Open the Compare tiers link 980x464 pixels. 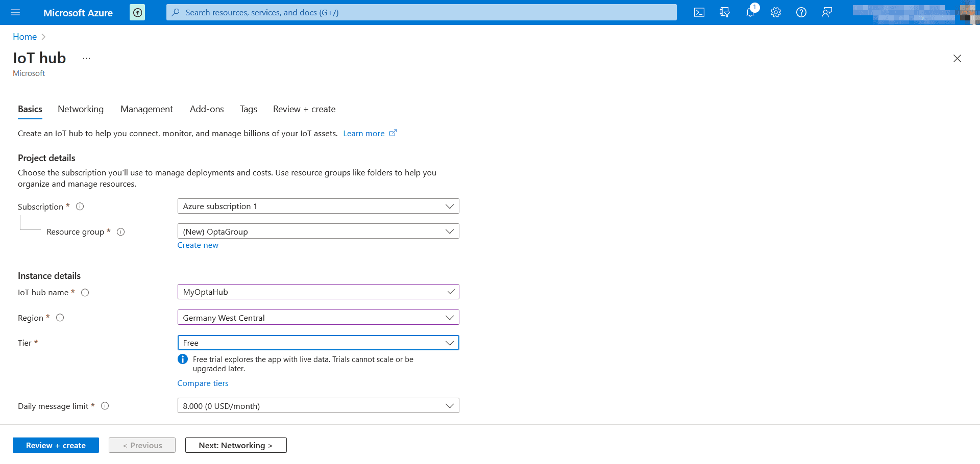pos(203,383)
